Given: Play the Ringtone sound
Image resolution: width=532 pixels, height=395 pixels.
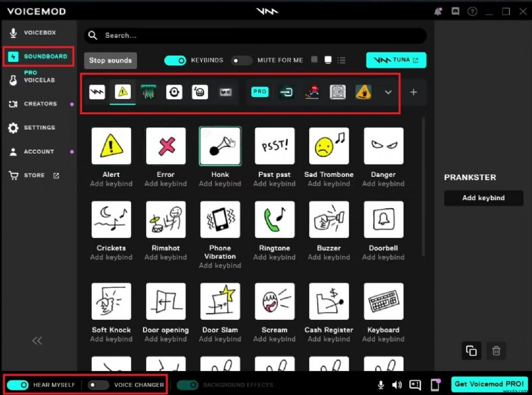Looking at the screenshot, I should coord(275,219).
